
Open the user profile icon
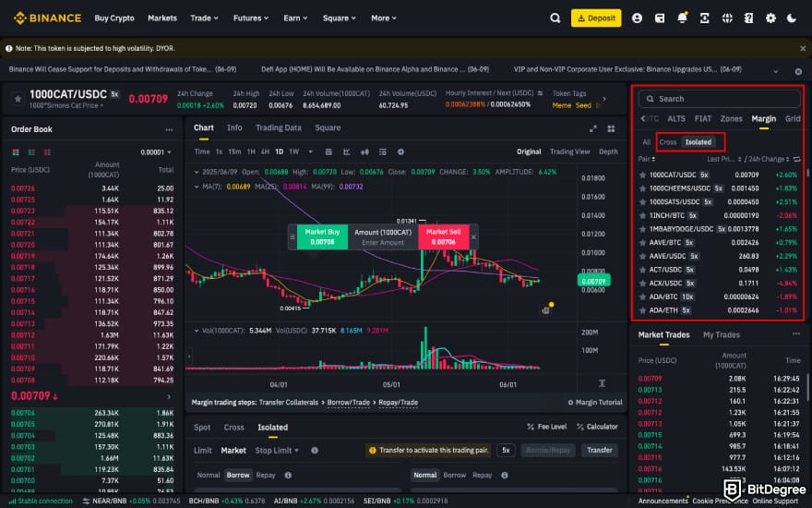637,18
